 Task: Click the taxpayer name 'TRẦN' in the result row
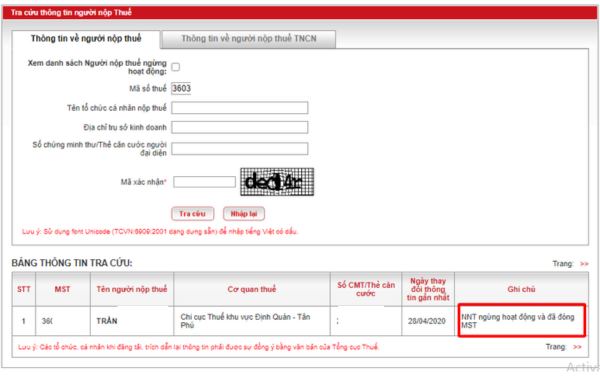107,321
